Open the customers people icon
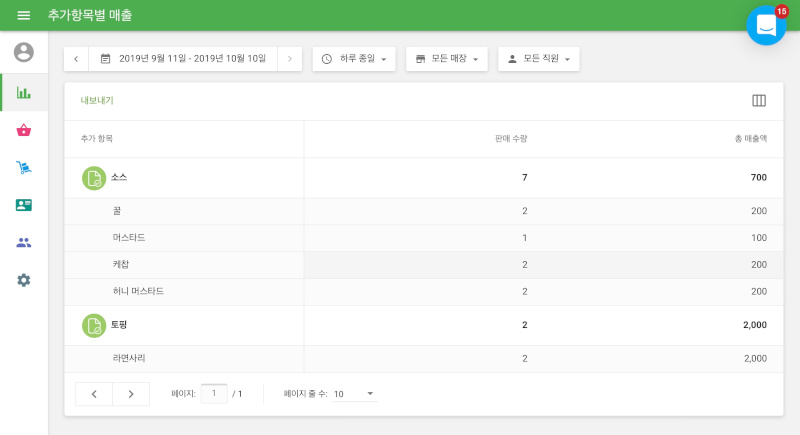Image resolution: width=800 pixels, height=435 pixels. 24,242
